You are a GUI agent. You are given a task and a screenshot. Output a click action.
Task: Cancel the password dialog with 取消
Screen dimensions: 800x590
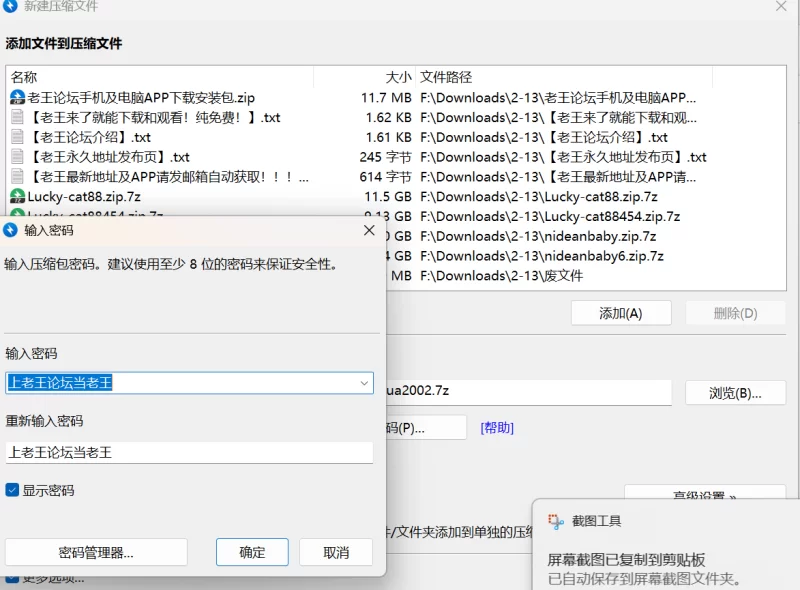(336, 552)
